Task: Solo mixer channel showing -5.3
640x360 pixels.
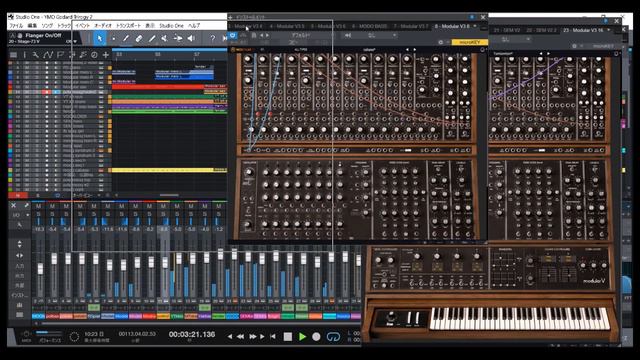Action: tap(94, 214)
